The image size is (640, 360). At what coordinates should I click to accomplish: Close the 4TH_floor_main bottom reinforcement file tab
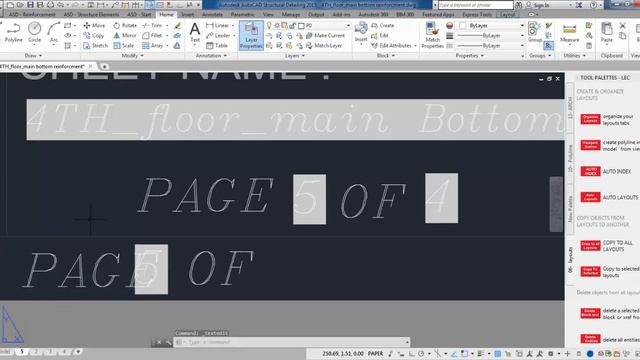coord(90,66)
